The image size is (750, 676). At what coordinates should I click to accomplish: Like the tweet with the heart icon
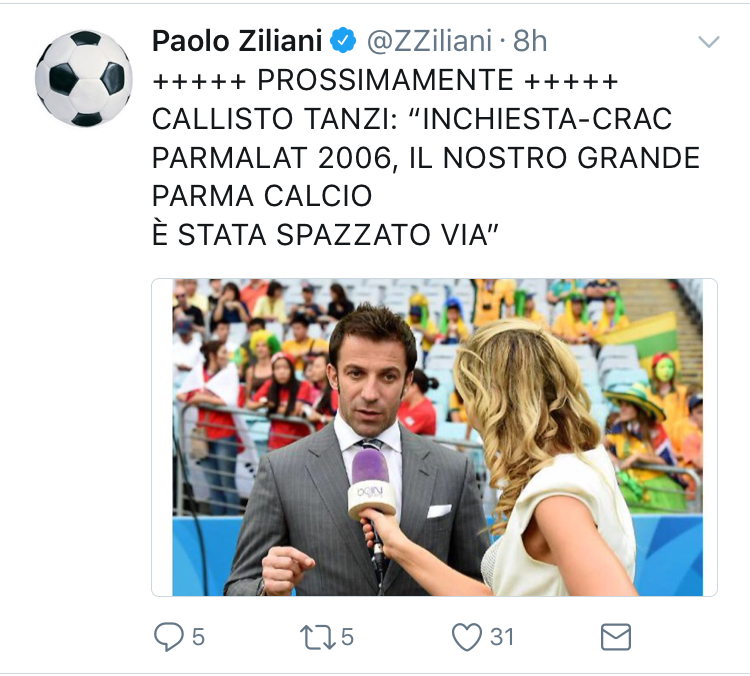467,637
